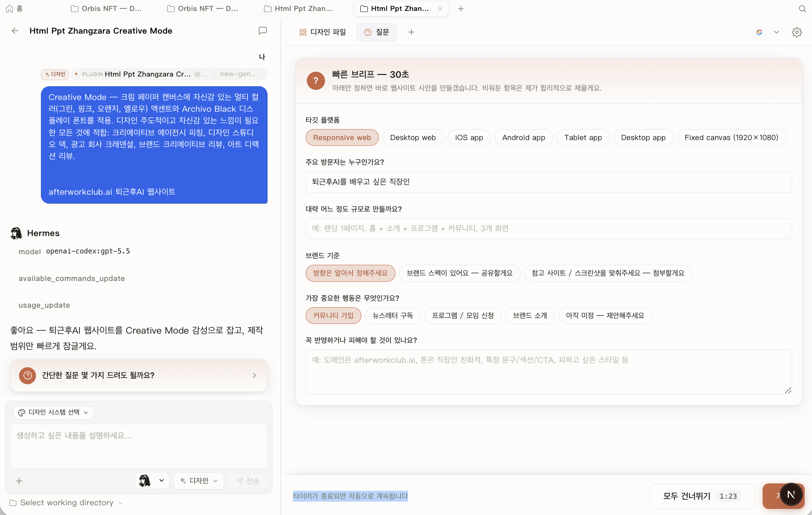The width and height of the screenshot is (812, 515).
Task: Select Tablet app platform
Action: [x=583, y=138]
